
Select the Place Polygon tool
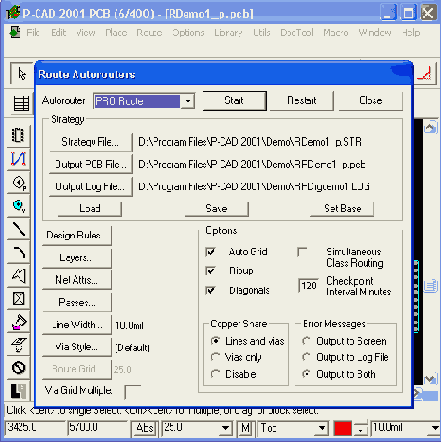(x=18, y=275)
